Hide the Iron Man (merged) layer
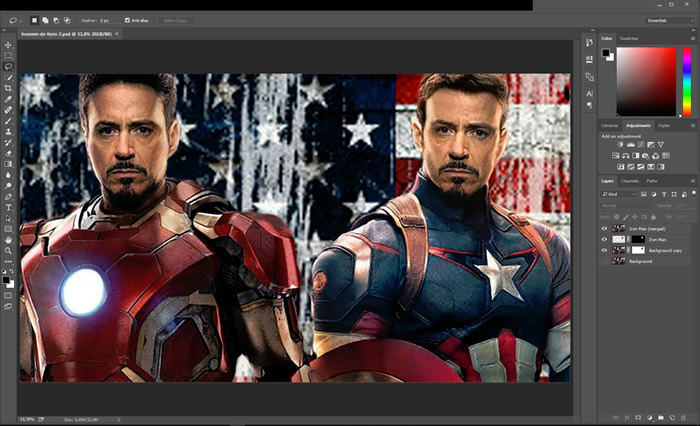The image size is (700, 426). tap(604, 229)
